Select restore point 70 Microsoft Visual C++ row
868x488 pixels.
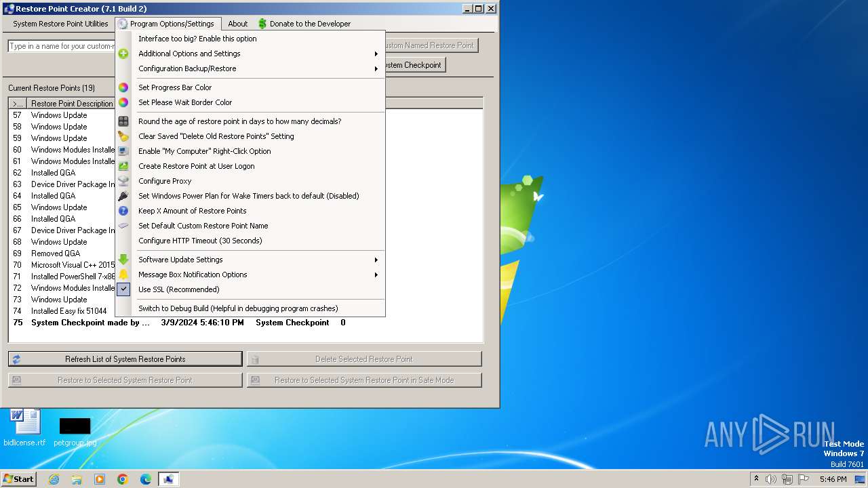coord(62,265)
